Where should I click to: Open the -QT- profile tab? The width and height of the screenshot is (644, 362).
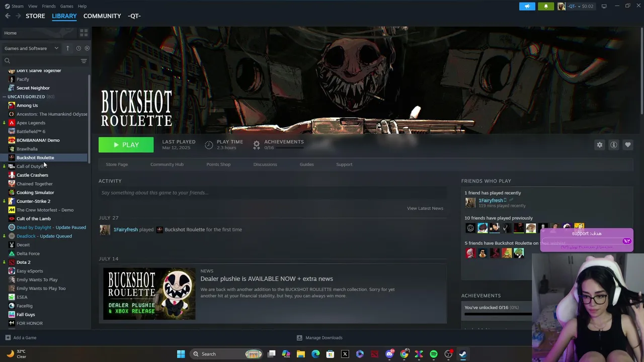tap(134, 16)
